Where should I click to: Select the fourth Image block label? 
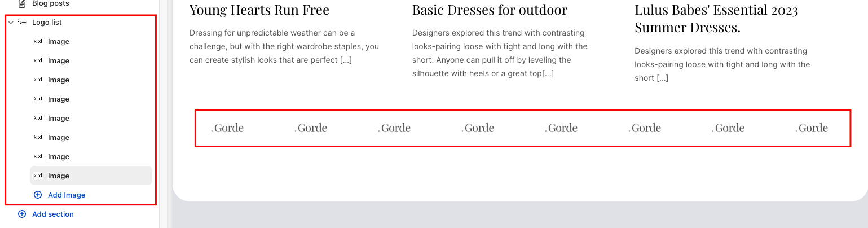(59, 99)
